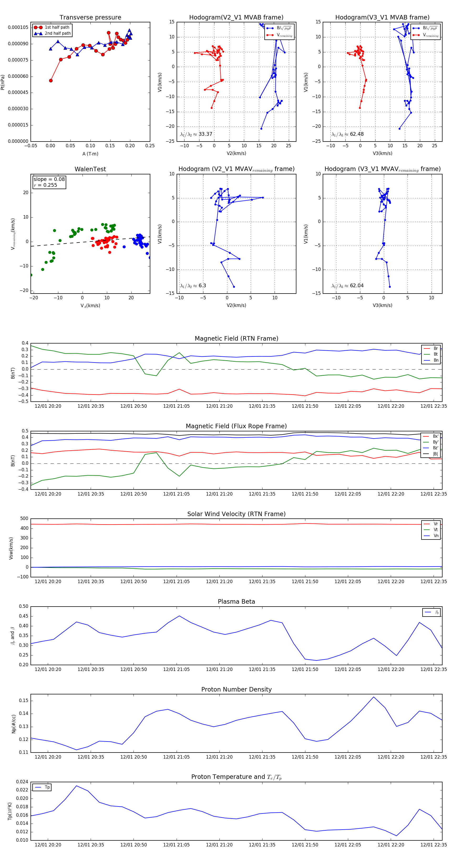The width and height of the screenshot is (473, 868).
Task: Select the 'Vt' legend entry
Action: pyautogui.click(x=431, y=530)
